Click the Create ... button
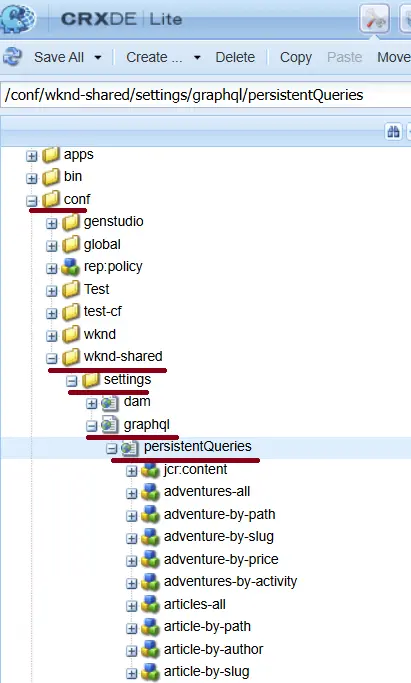Viewport: 411px width, 683px height. [154, 57]
